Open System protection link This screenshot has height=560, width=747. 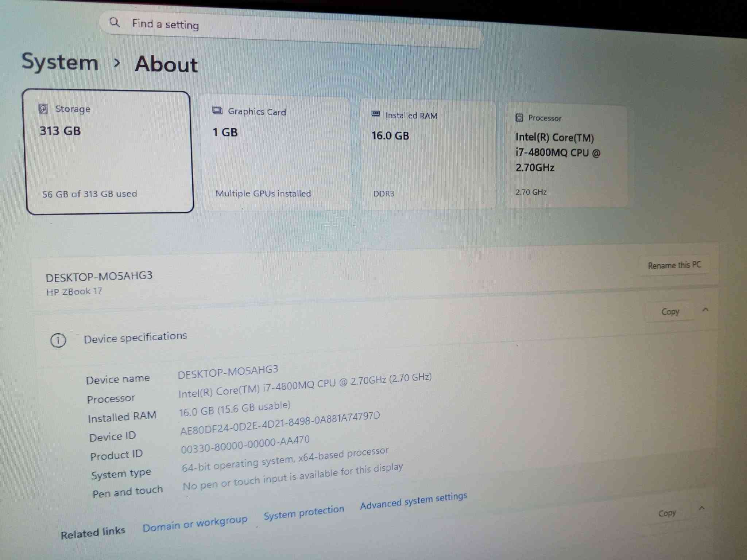click(x=304, y=512)
